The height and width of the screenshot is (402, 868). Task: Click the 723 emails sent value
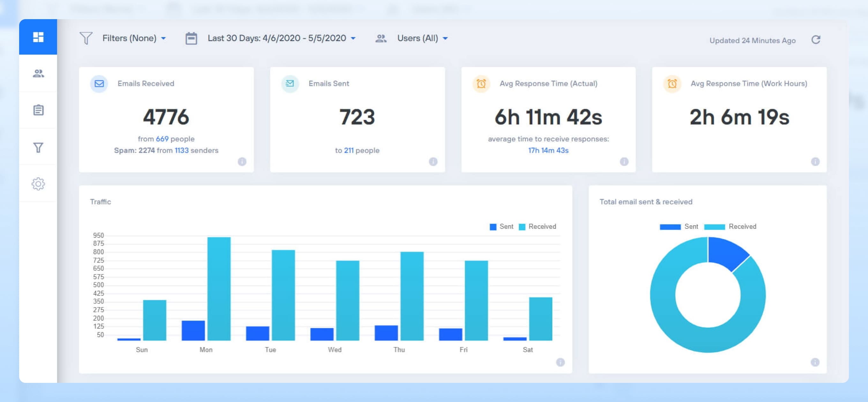click(x=357, y=117)
